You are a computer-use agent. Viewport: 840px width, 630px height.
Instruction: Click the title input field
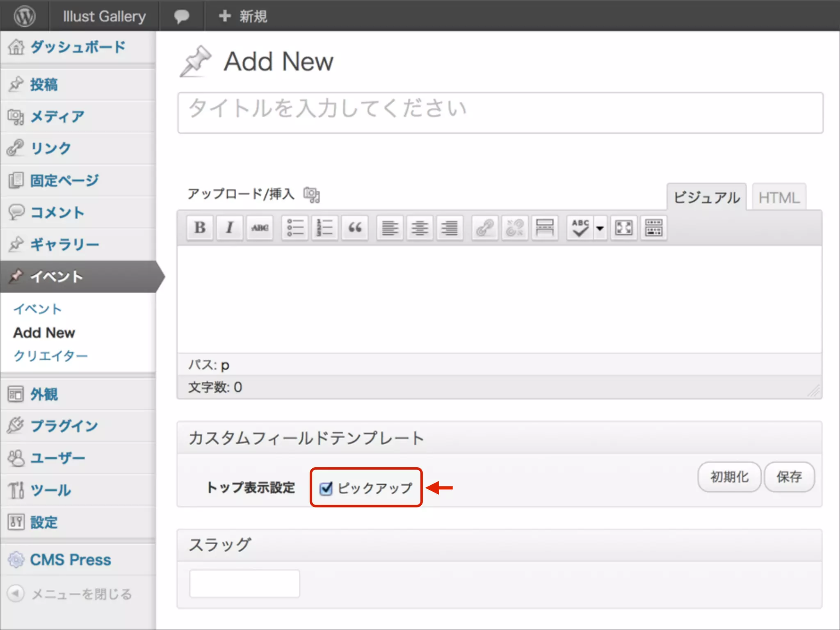pos(500,113)
